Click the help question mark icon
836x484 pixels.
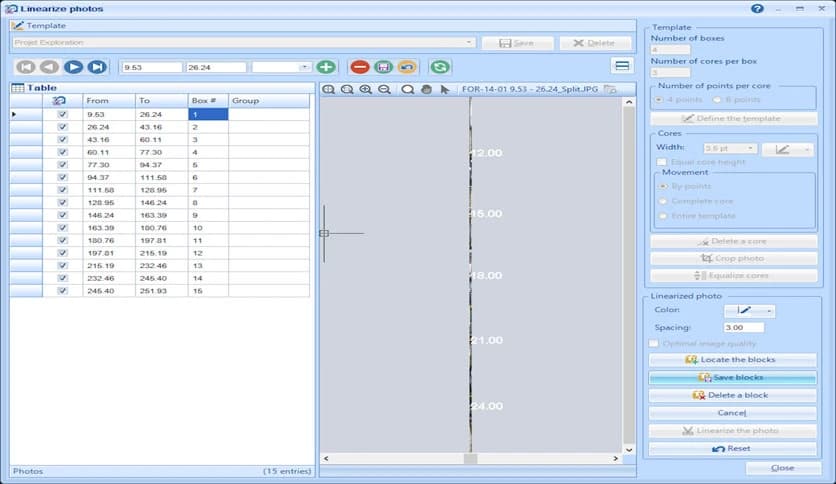click(x=757, y=9)
